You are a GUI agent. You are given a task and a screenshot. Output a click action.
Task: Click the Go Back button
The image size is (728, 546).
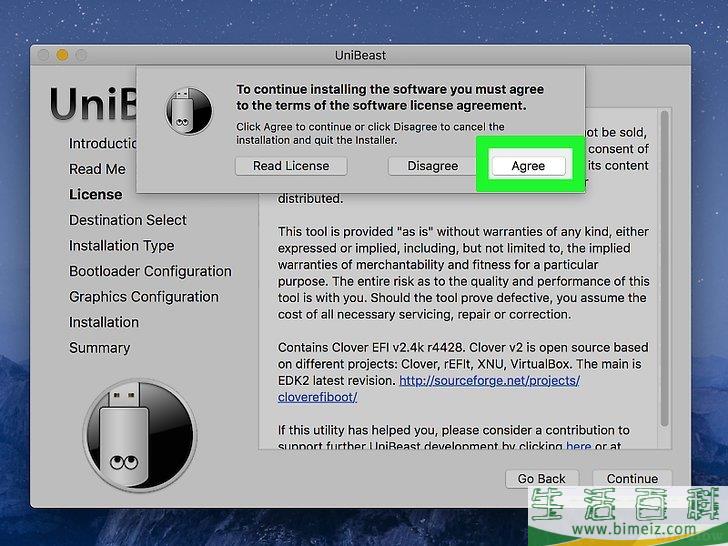coord(541,478)
